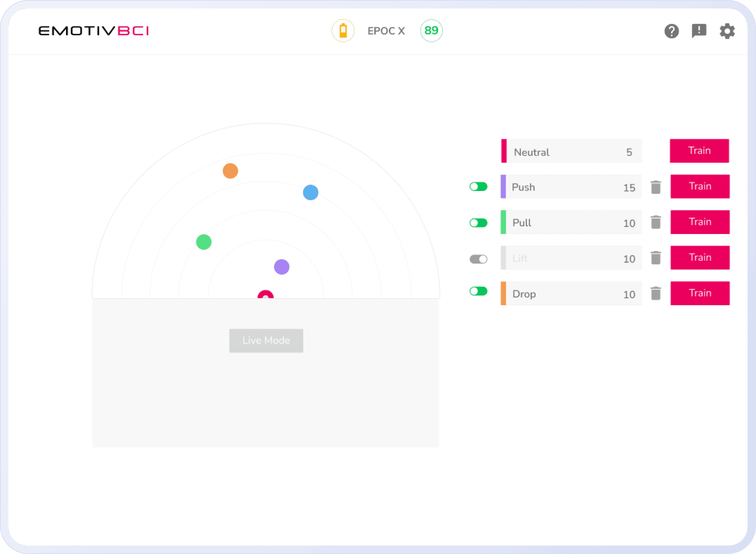This screenshot has width=756, height=554.
Task: Switch off the Drop command toggle
Action: pos(478,291)
